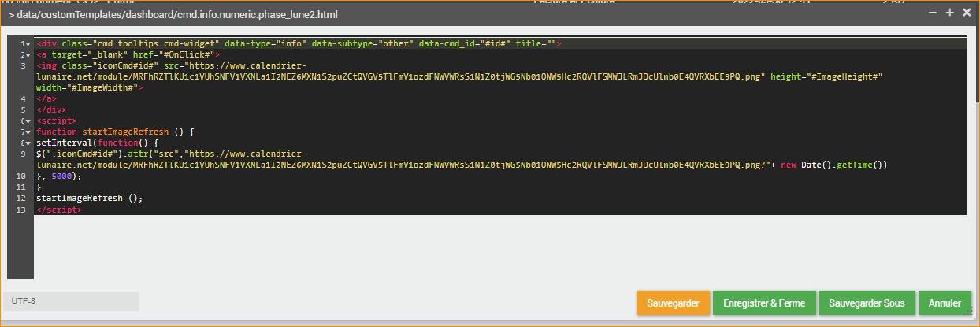Screen dimensions: 980x327
Task: Click 'setInterval(function() {' code line
Action: [98, 143]
